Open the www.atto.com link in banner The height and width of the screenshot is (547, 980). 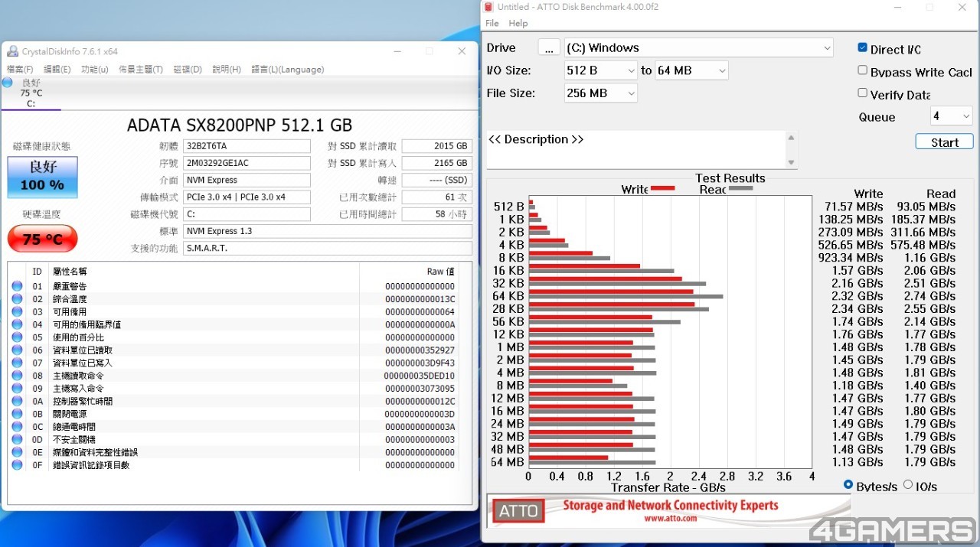(x=671, y=518)
